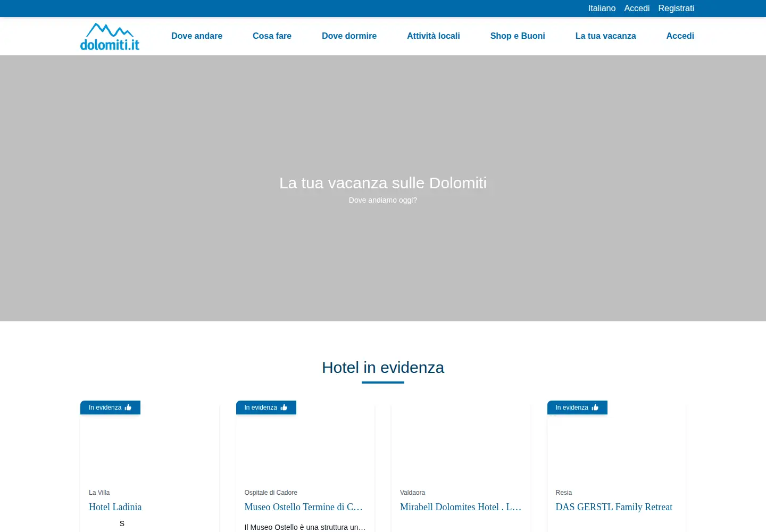Screen dimensions: 766x532
Task: Open the Dove dormire menu
Action: 349,36
